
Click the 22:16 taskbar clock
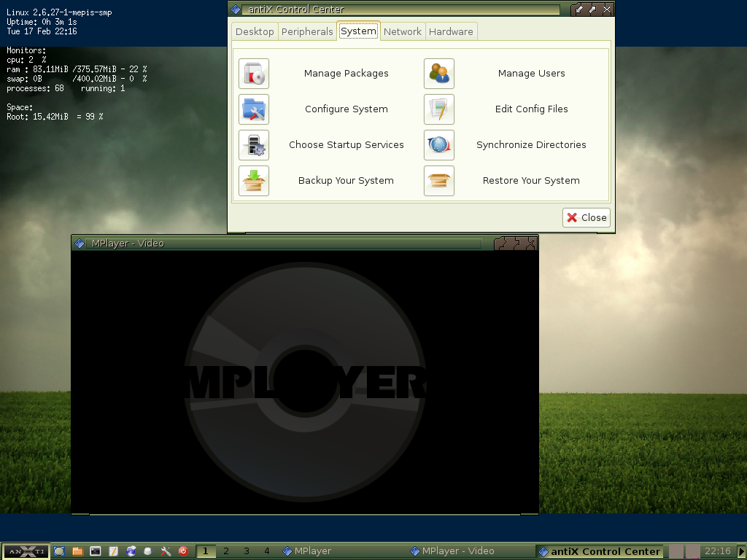(x=718, y=551)
